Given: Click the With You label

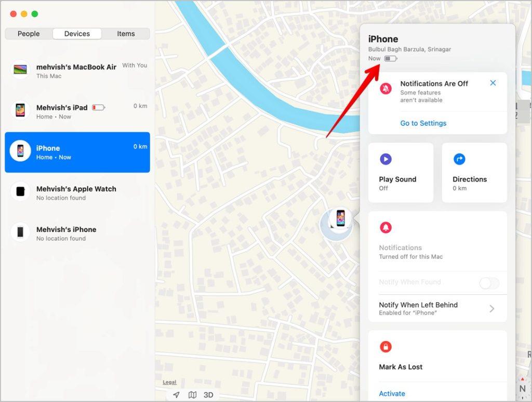Looking at the screenshot, I should 135,65.
